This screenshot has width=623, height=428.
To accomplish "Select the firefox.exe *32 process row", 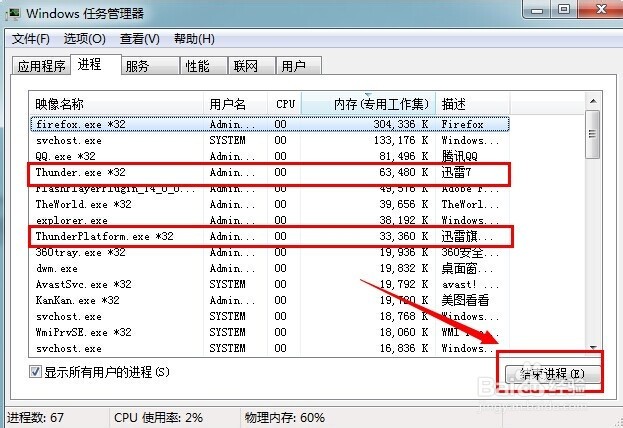I will coord(270,124).
